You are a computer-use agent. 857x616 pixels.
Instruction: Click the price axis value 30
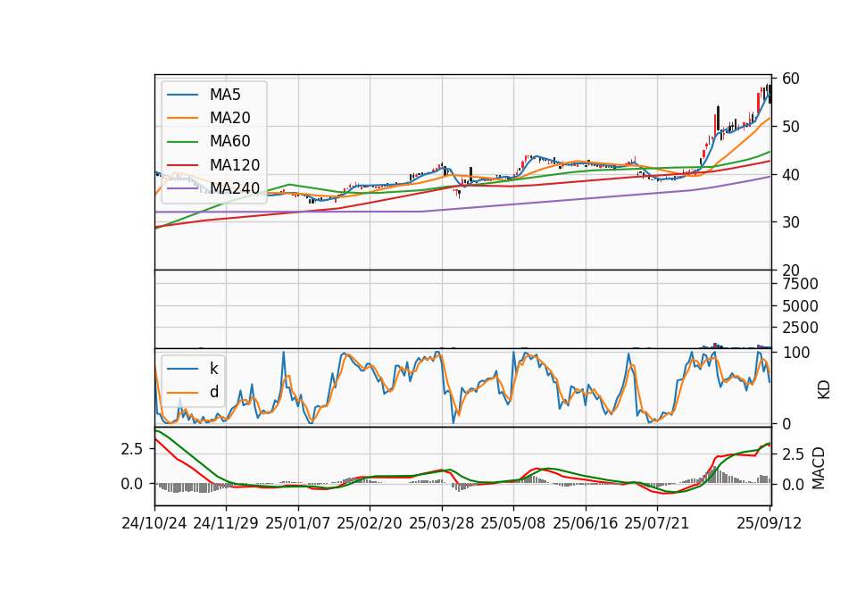tap(791, 222)
